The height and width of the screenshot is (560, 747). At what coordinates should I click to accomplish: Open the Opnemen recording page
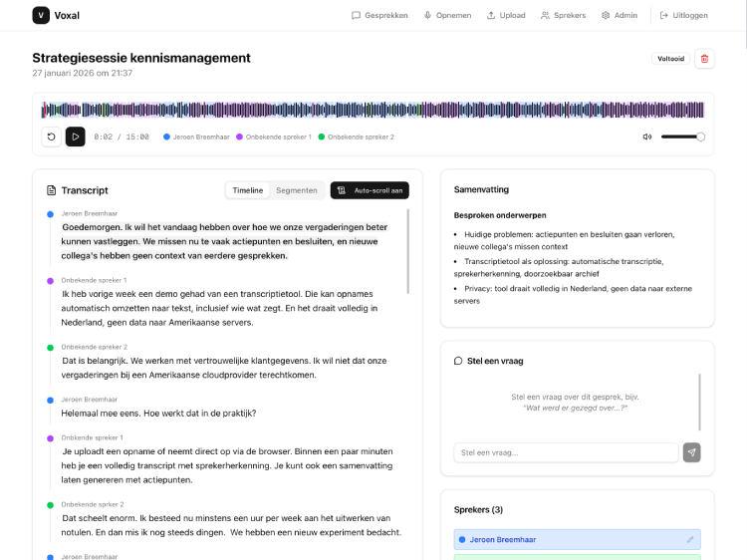tap(447, 15)
